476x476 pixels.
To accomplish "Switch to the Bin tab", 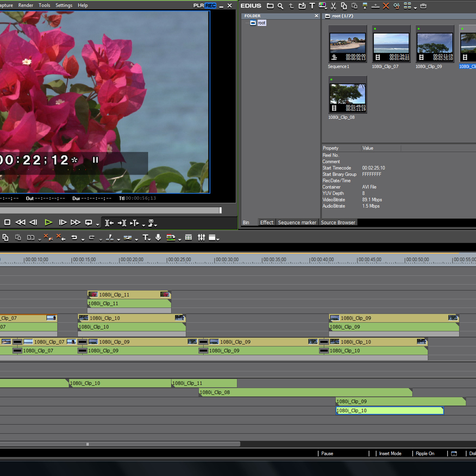I will (x=246, y=223).
